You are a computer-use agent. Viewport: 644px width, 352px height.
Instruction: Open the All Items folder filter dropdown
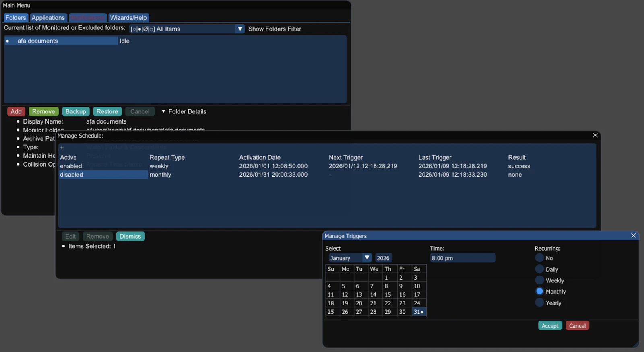coord(187,29)
